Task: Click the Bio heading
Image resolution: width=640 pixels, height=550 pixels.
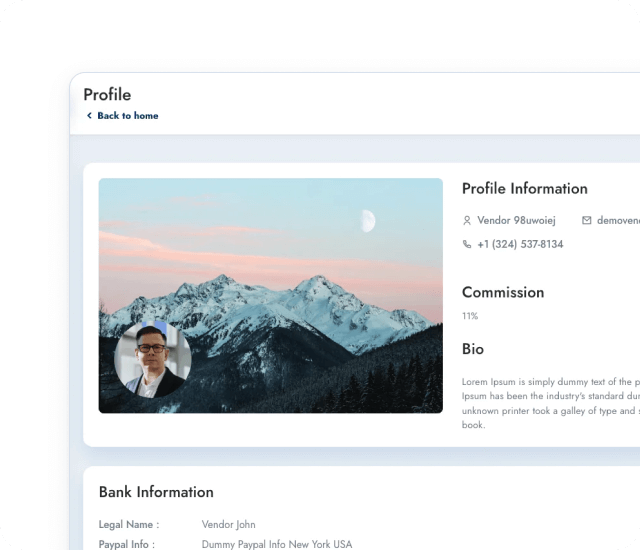Action: coord(473,349)
